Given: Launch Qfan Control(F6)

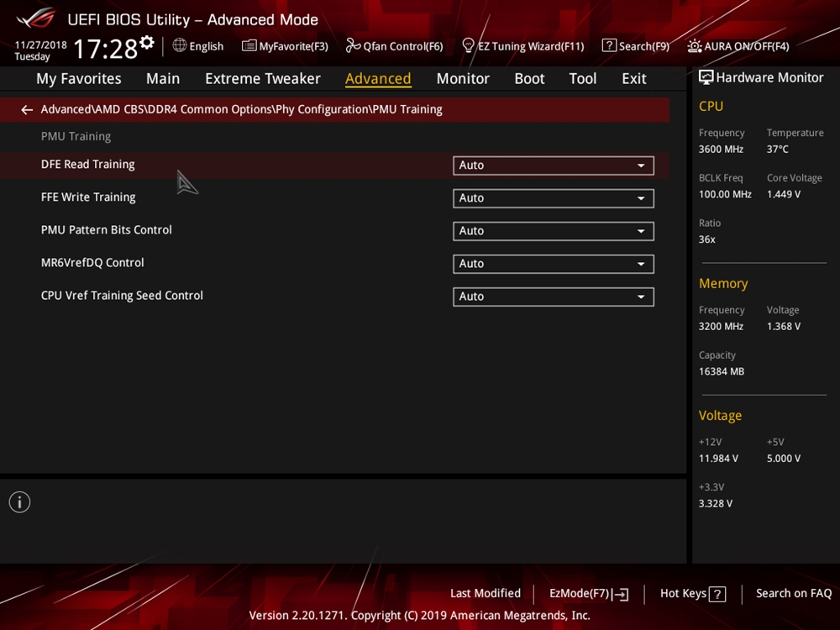Looking at the screenshot, I should [395, 46].
